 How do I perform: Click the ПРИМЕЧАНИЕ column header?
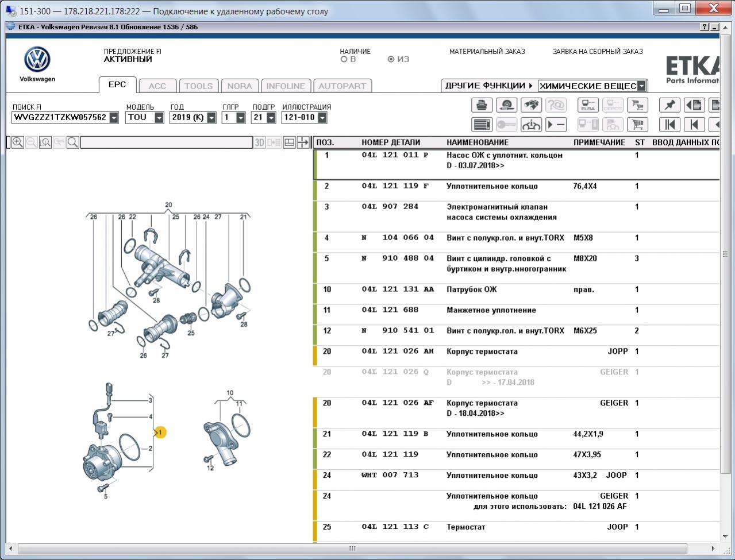click(x=599, y=142)
